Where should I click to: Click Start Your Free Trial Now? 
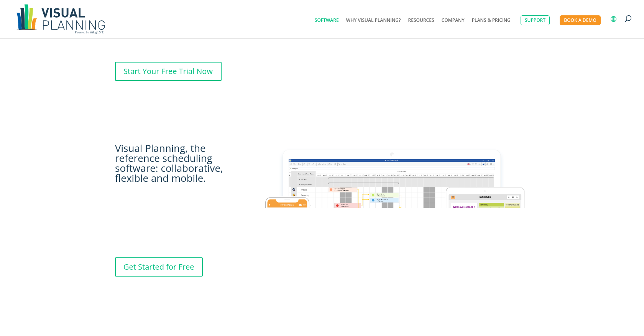pos(168,71)
